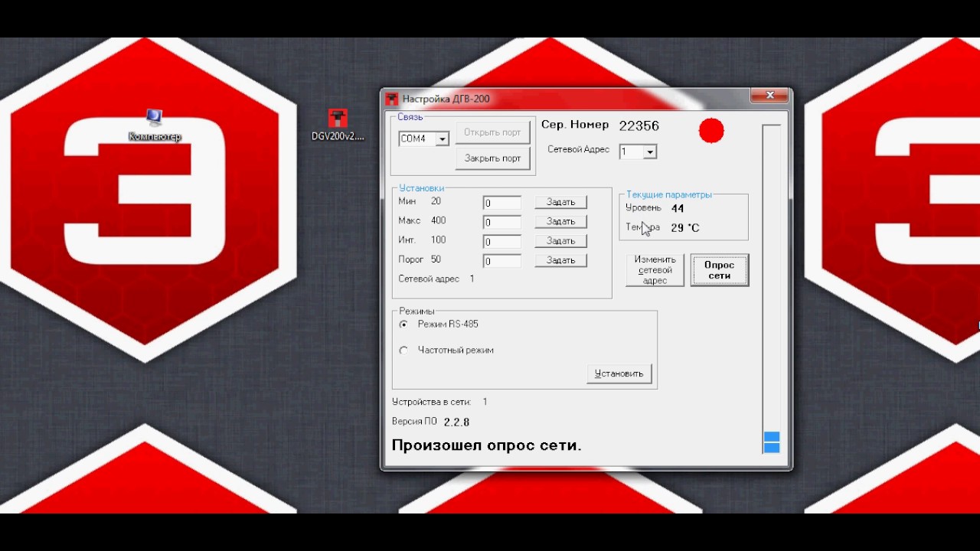Click the Версия ПО 2.2.8 text
The image size is (980, 551).
(430, 422)
